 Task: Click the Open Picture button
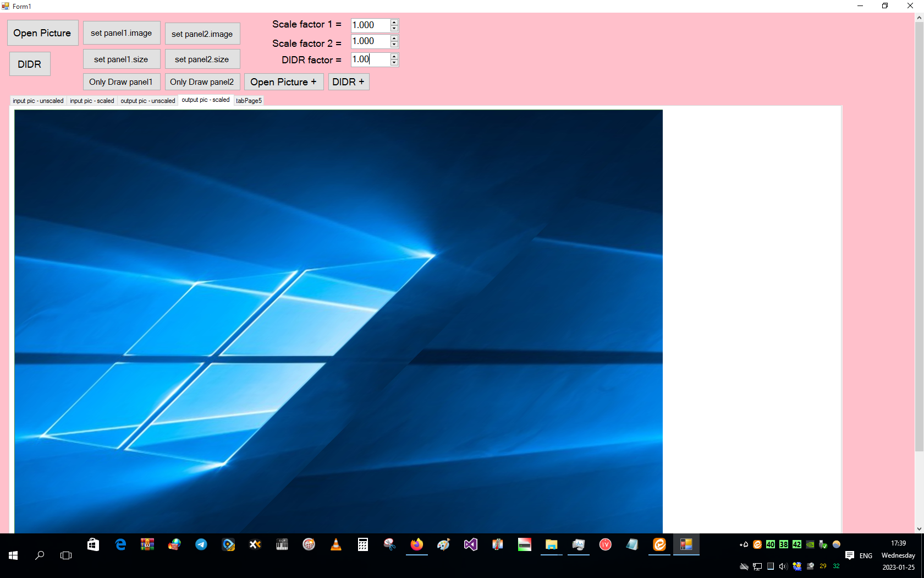(x=42, y=33)
